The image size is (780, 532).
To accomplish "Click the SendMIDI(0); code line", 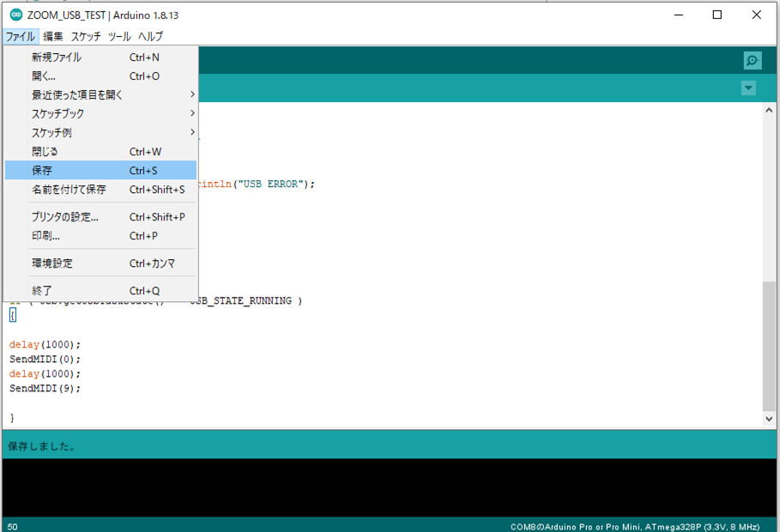I will (45, 359).
